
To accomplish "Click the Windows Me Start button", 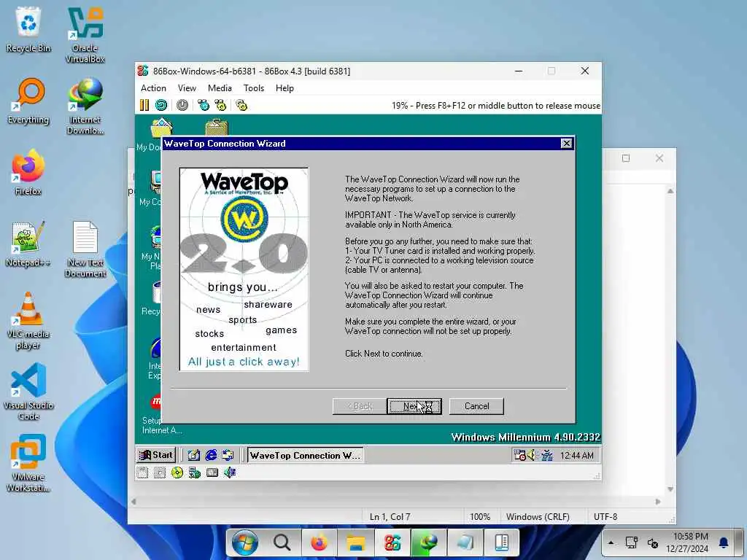I will pos(156,455).
